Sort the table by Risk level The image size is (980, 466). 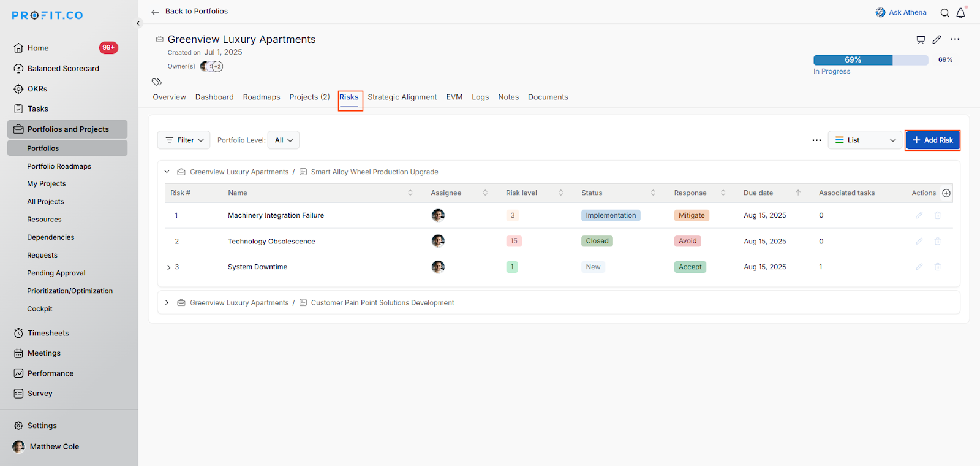click(560, 193)
